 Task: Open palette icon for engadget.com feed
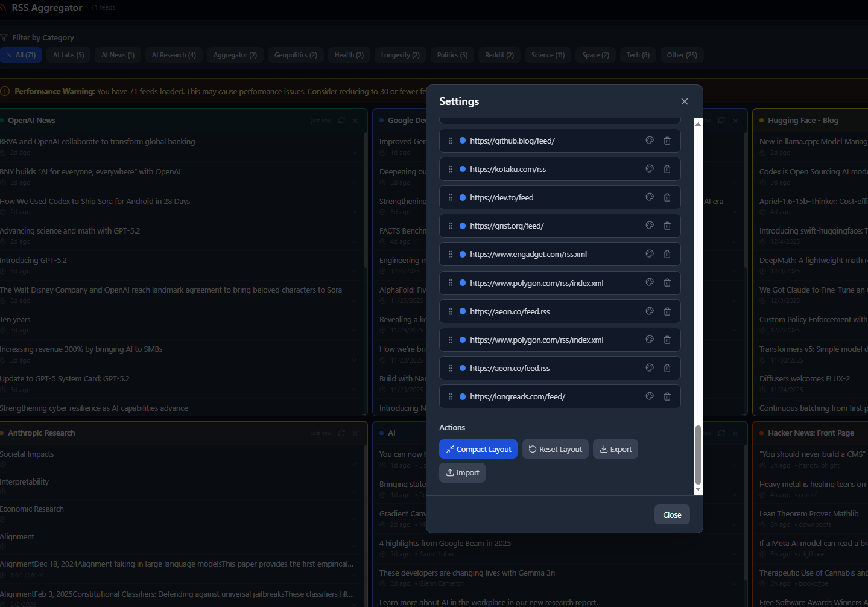coord(650,254)
